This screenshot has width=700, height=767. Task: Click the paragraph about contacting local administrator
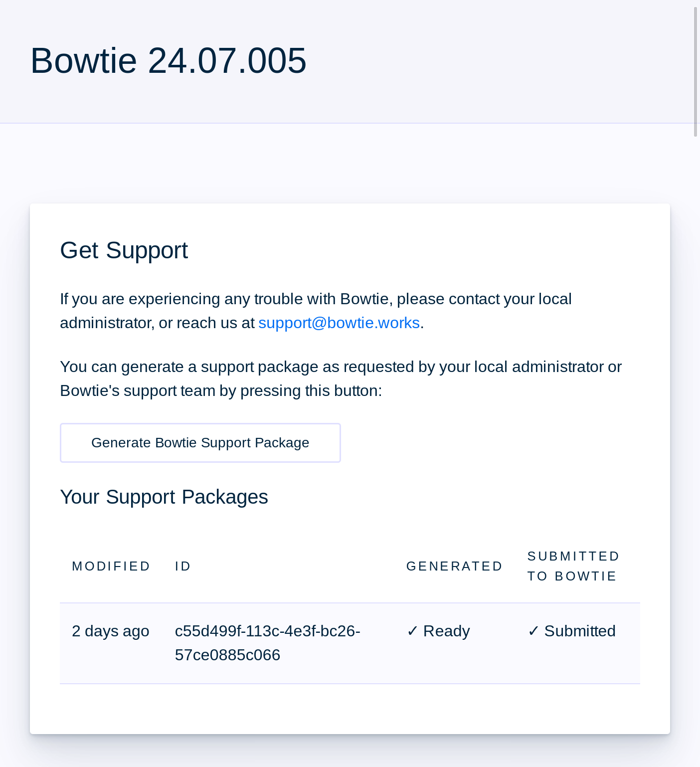(x=316, y=311)
